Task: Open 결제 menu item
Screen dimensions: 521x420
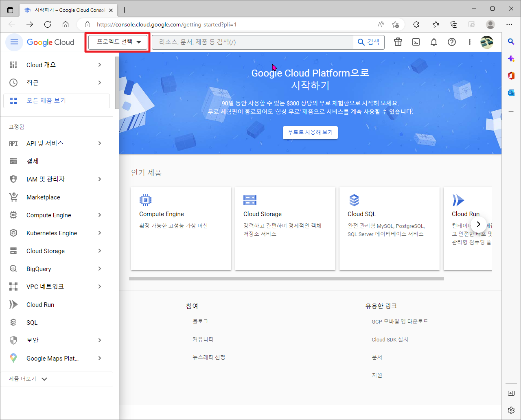Action: point(57,161)
